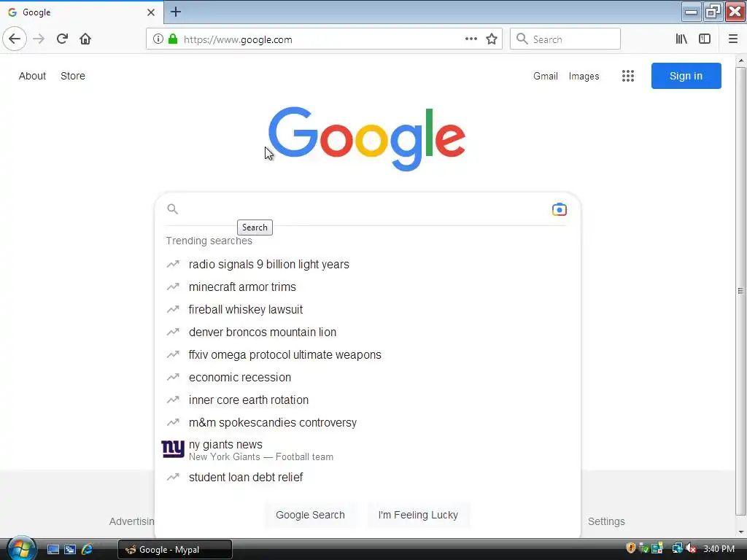
Task: Launch Internet Explorer from quick launch
Action: 88,549
